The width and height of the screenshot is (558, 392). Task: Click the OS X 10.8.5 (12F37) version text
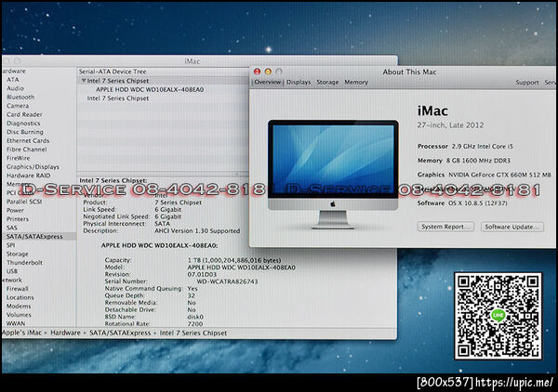(478, 203)
